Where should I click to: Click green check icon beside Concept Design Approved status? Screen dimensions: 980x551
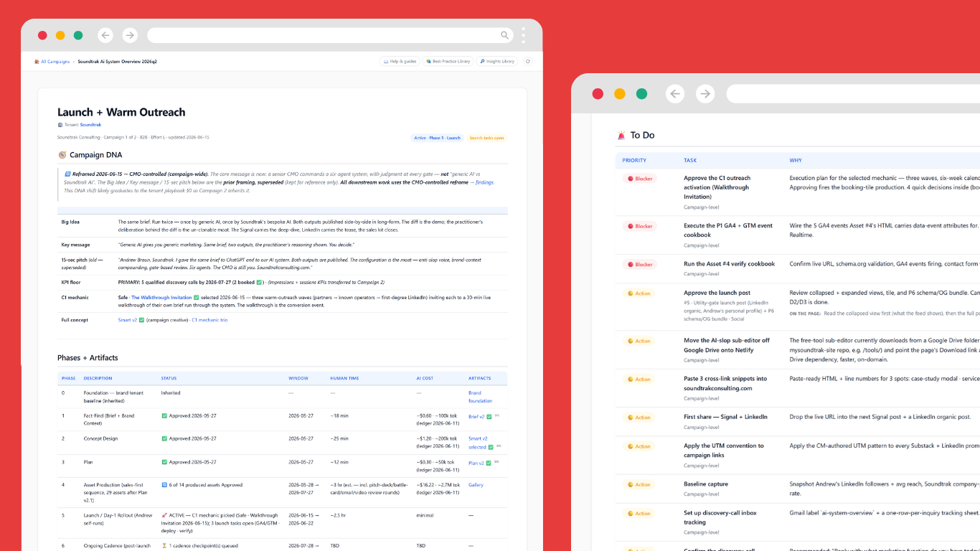[x=164, y=438]
